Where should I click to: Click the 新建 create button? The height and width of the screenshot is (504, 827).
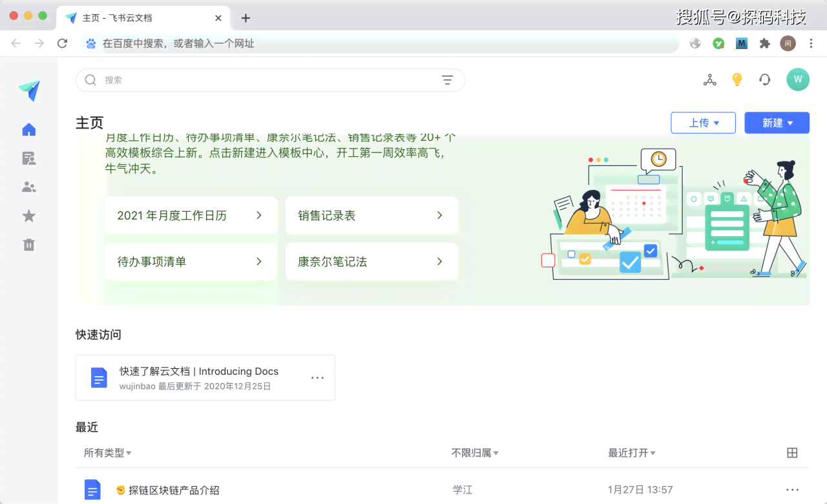click(x=777, y=122)
